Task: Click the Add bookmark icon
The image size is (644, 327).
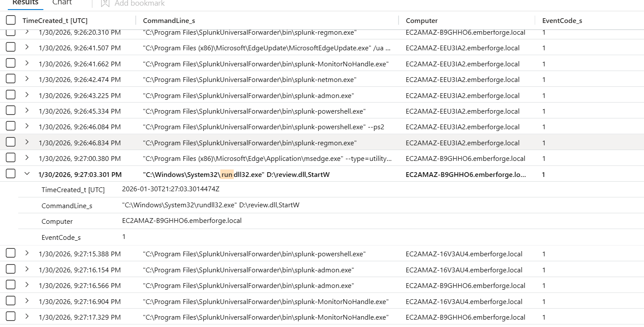Action: coord(105,3)
